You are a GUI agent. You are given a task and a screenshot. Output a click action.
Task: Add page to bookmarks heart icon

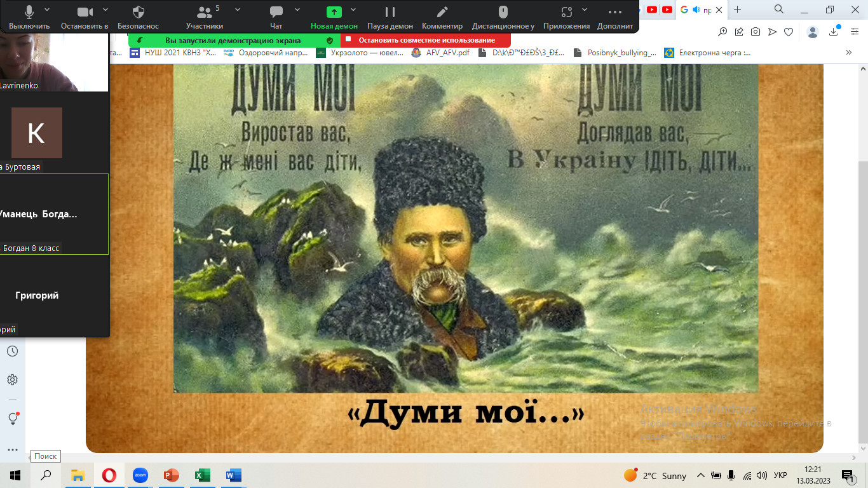[789, 32]
